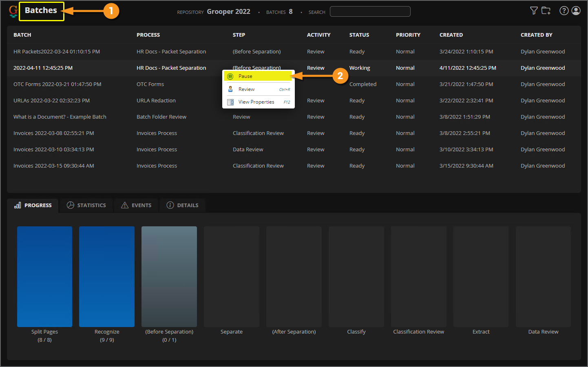Click the new batch folder icon
Image resolution: width=588 pixels, height=367 pixels.
[546, 11]
